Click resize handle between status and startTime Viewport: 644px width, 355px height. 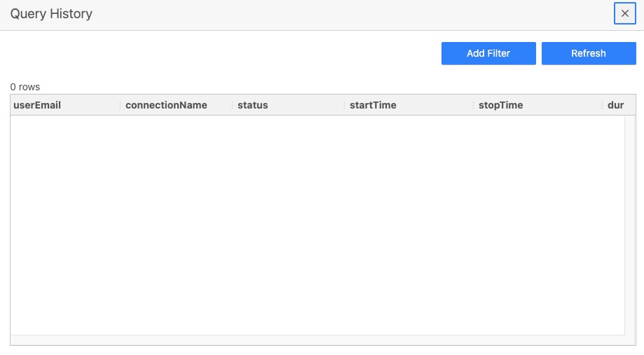(344, 105)
